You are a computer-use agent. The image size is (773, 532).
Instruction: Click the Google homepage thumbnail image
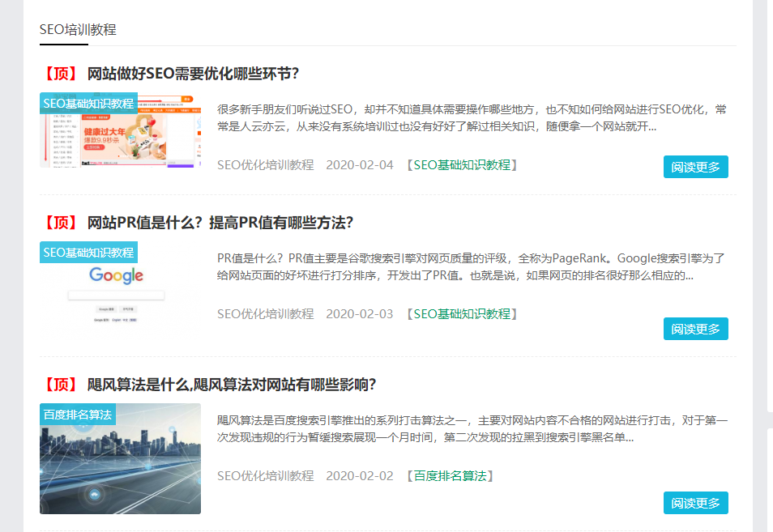click(120, 292)
